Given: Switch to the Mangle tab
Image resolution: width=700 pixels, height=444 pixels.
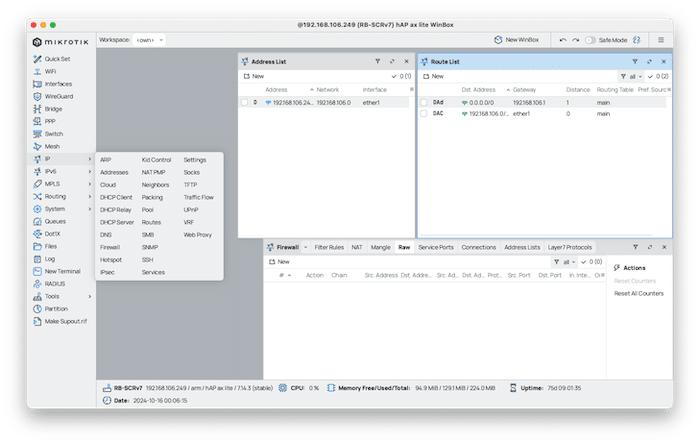Looking at the screenshot, I should coord(380,247).
